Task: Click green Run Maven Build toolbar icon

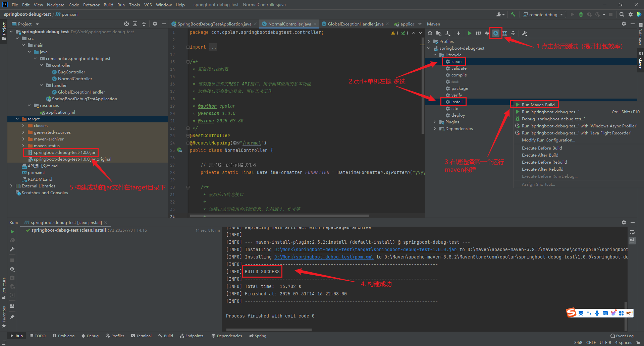Action: 470,33
